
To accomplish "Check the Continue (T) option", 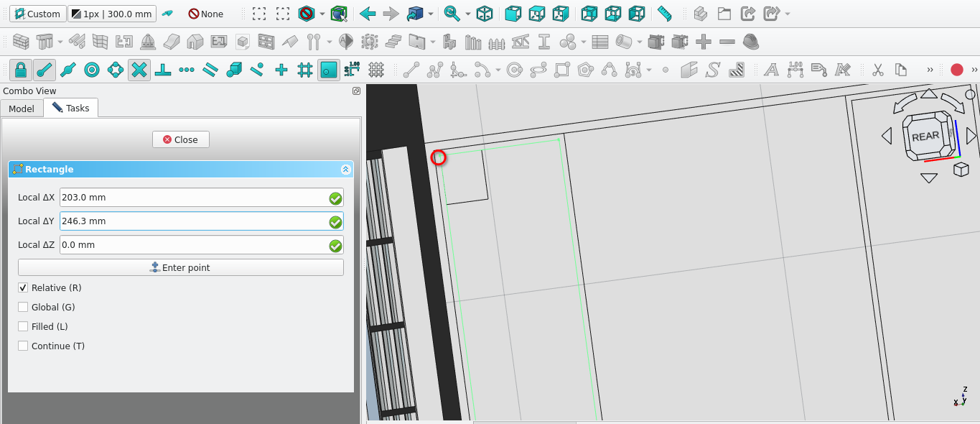I will point(24,346).
